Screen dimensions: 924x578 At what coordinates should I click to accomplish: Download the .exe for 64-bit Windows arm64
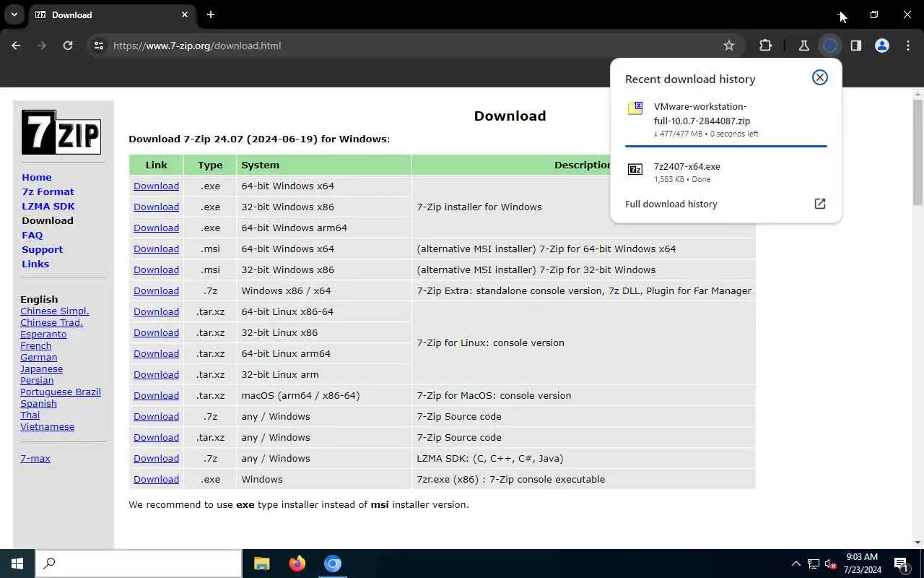click(x=156, y=228)
